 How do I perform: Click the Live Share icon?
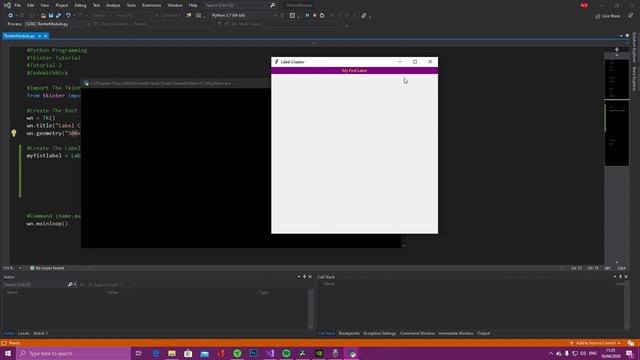[x=598, y=16]
